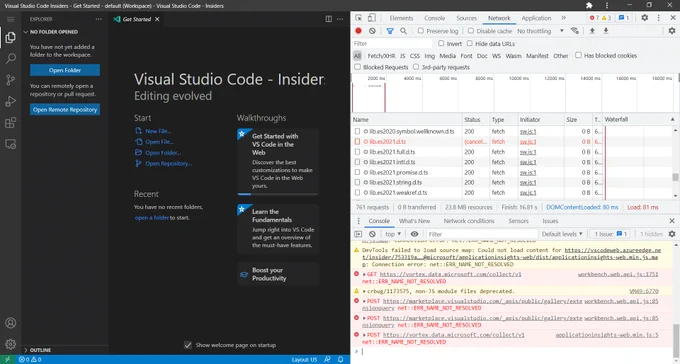
Task: Open the What's New drawer tab
Action: 414,221
